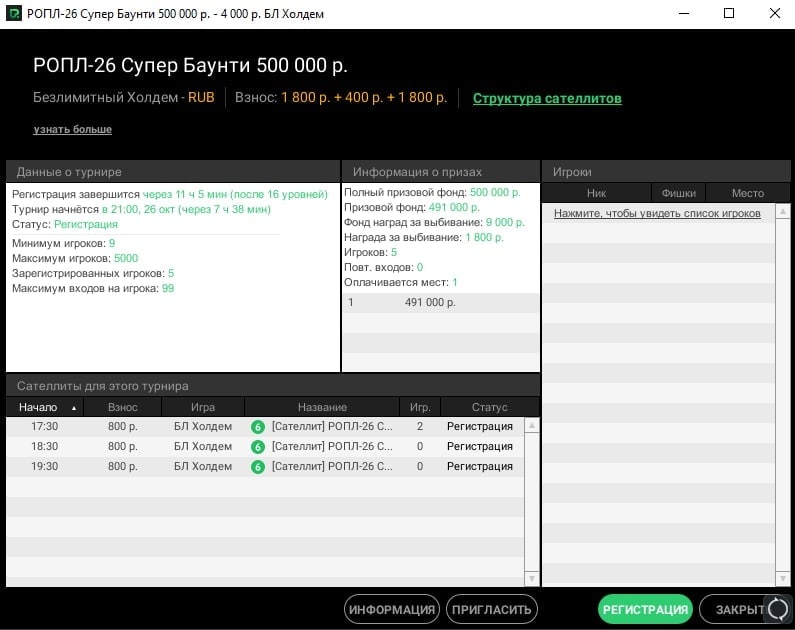Click the ПРИГЛАСИТЬ button
Screen dimensions: 795x630
coord(491,609)
